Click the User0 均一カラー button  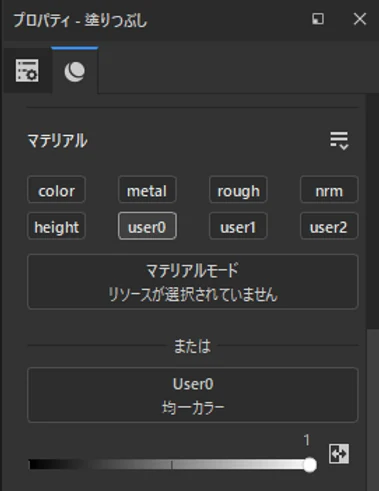tap(193, 395)
